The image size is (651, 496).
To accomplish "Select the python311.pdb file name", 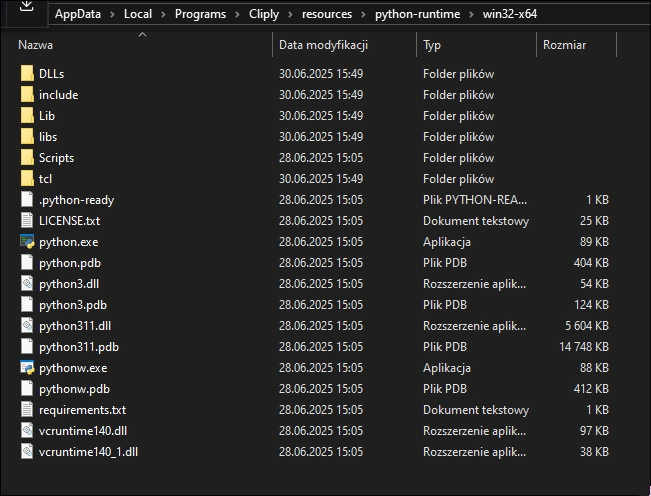I will click(78, 347).
